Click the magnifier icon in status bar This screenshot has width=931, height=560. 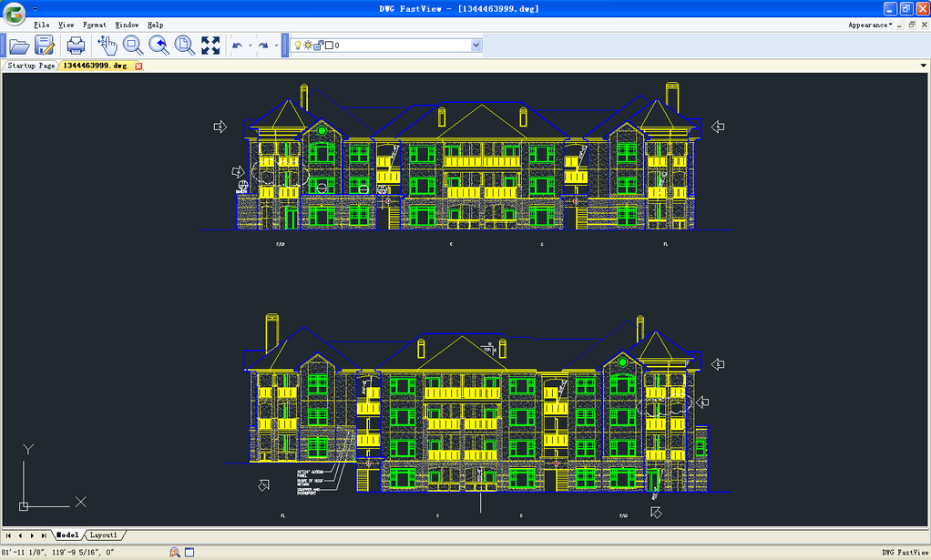coord(175,553)
